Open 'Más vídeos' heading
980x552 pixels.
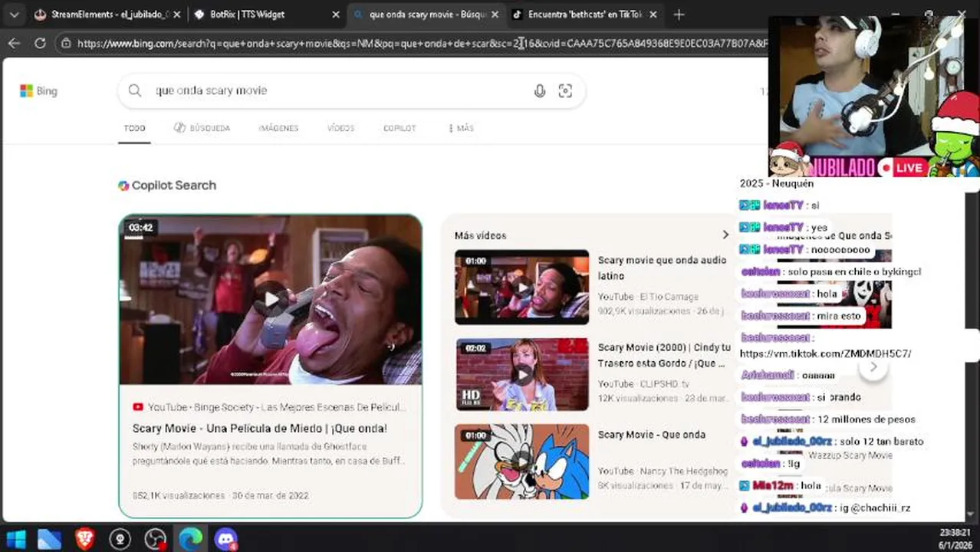(x=480, y=235)
